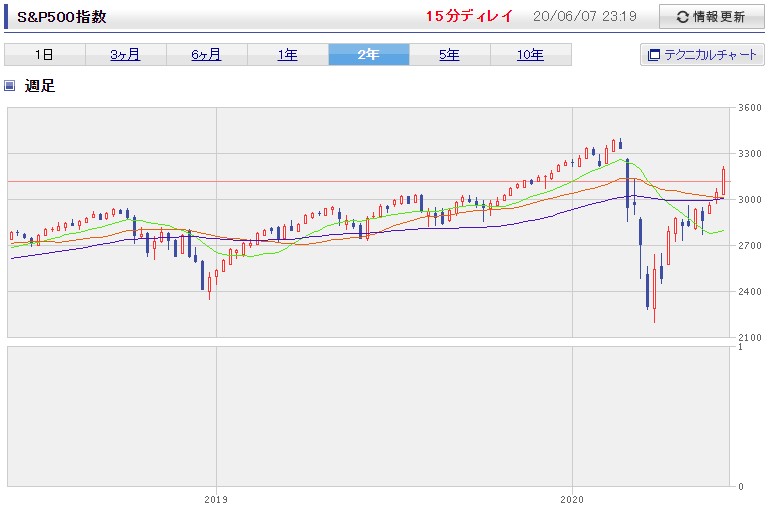771x509 pixels.
Task: Select the 1日 period tab
Action: point(44,55)
